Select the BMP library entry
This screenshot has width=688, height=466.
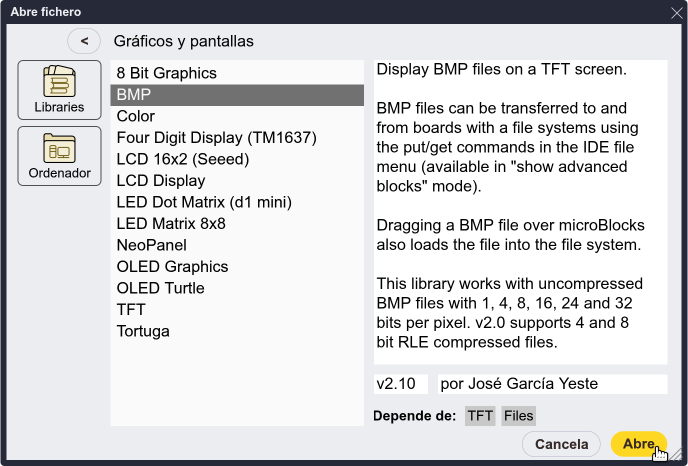pyautogui.click(x=237, y=95)
